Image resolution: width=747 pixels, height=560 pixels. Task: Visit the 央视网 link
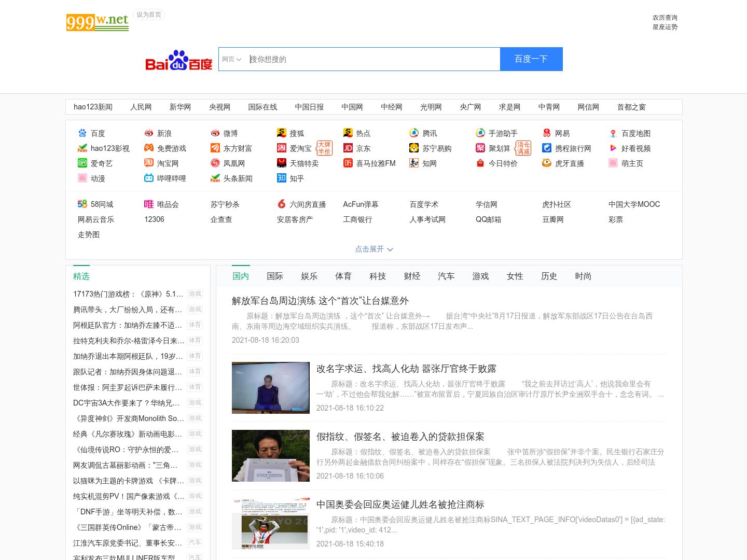tap(219, 107)
